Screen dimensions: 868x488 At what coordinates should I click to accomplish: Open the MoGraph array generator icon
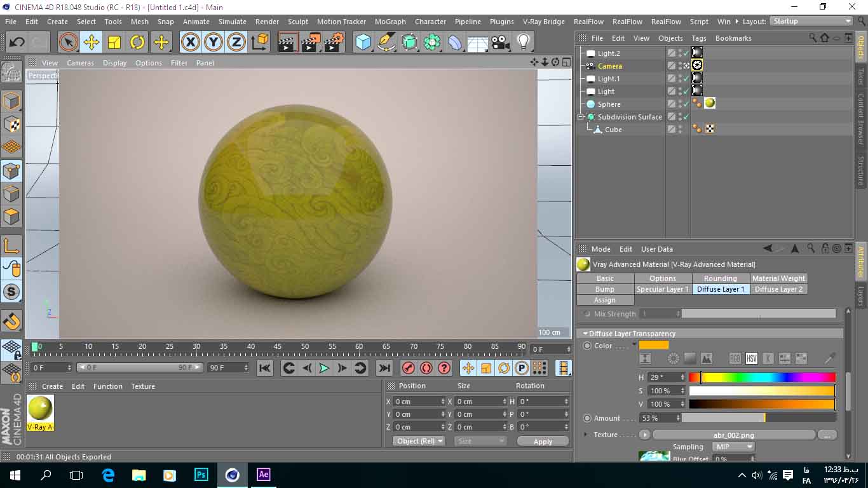(x=432, y=43)
